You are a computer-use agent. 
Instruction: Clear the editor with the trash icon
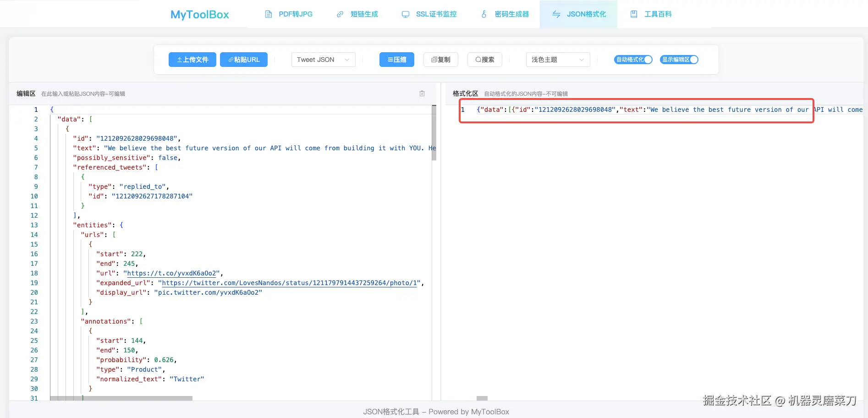pyautogui.click(x=422, y=93)
